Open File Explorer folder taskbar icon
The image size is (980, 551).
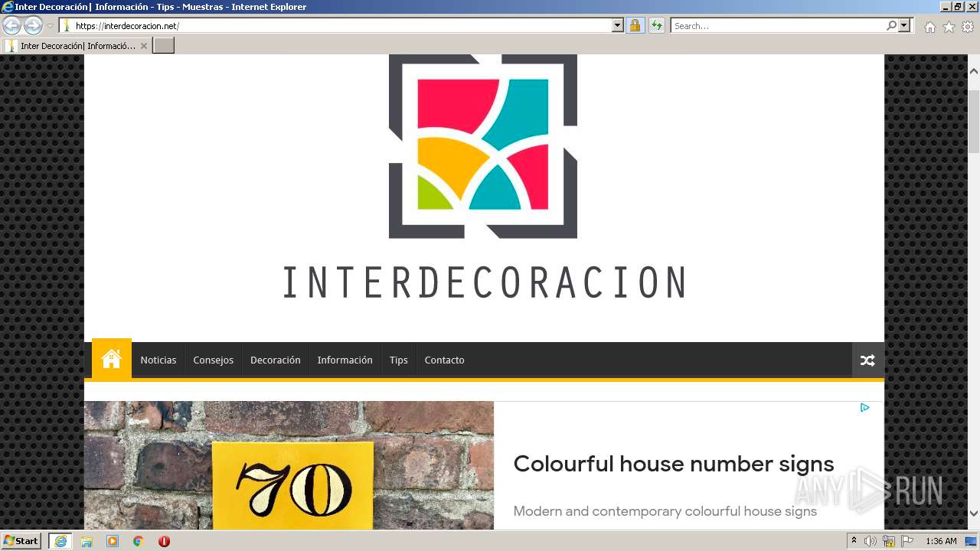point(87,541)
